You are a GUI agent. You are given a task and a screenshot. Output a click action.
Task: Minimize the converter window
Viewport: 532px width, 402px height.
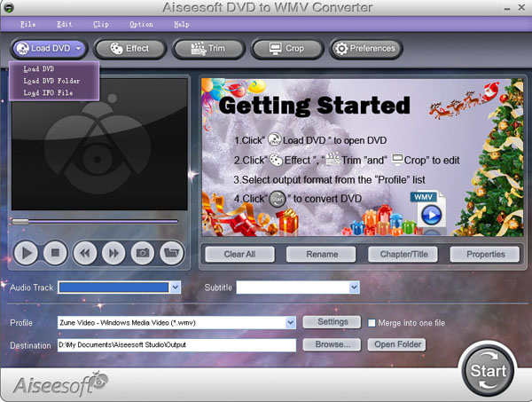point(507,8)
